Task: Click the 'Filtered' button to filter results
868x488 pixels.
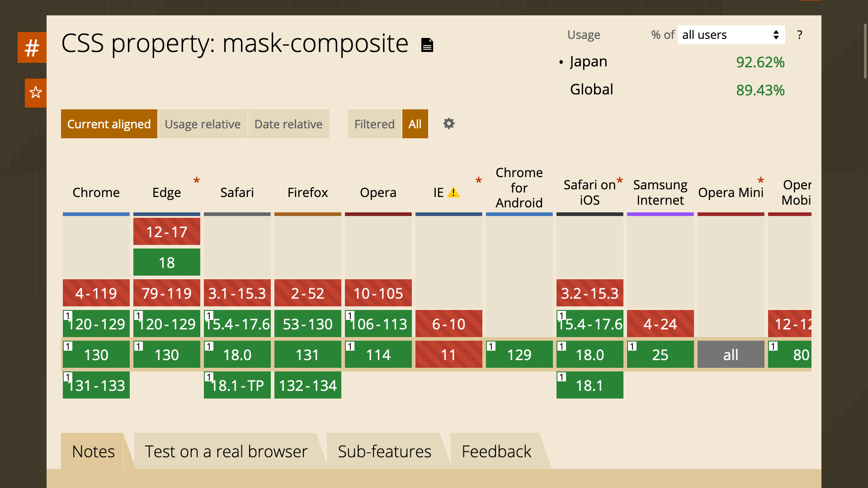Action: pyautogui.click(x=374, y=123)
